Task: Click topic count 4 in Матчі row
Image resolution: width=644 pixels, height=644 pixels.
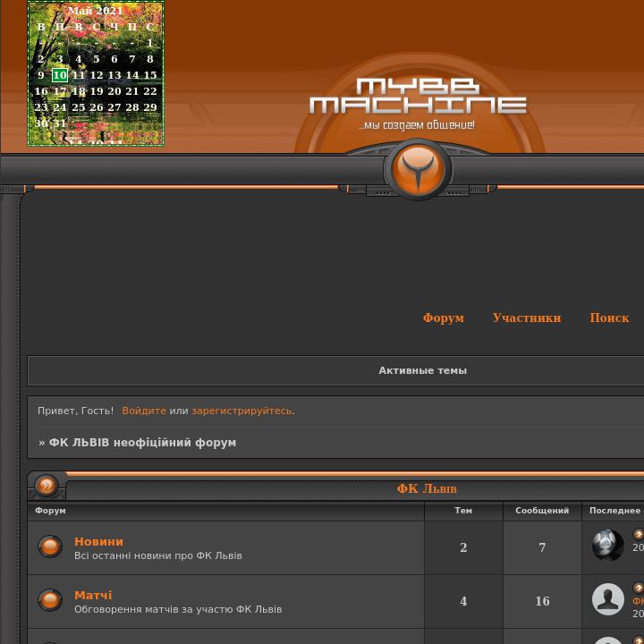Action: pos(463,601)
